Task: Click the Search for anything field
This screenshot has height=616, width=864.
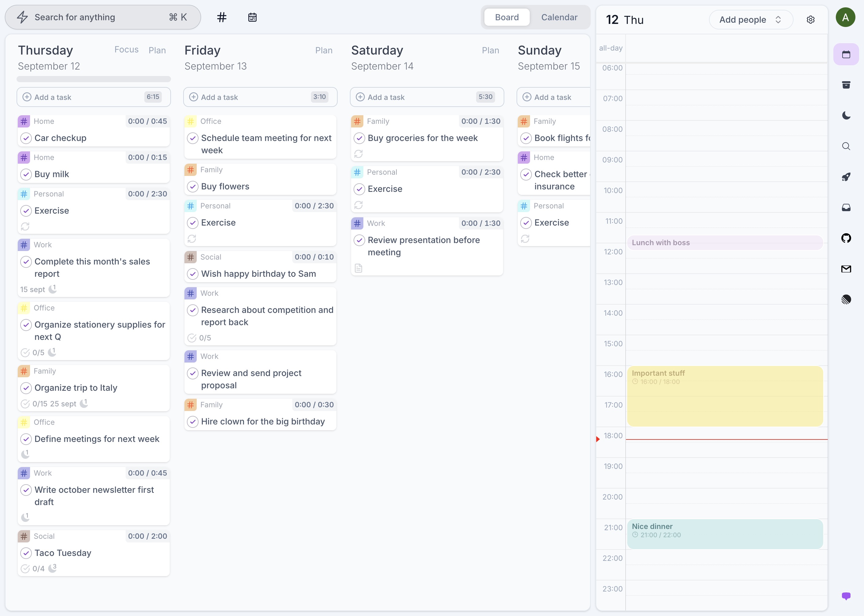Action: pos(103,17)
